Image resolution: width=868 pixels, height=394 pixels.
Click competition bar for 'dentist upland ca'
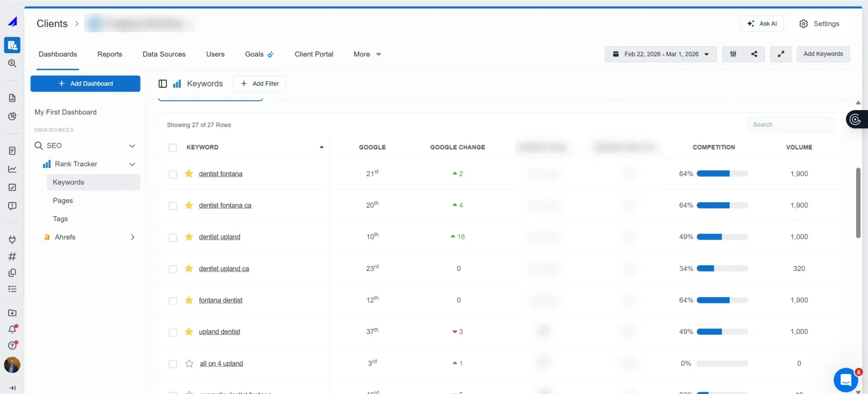[x=722, y=269]
